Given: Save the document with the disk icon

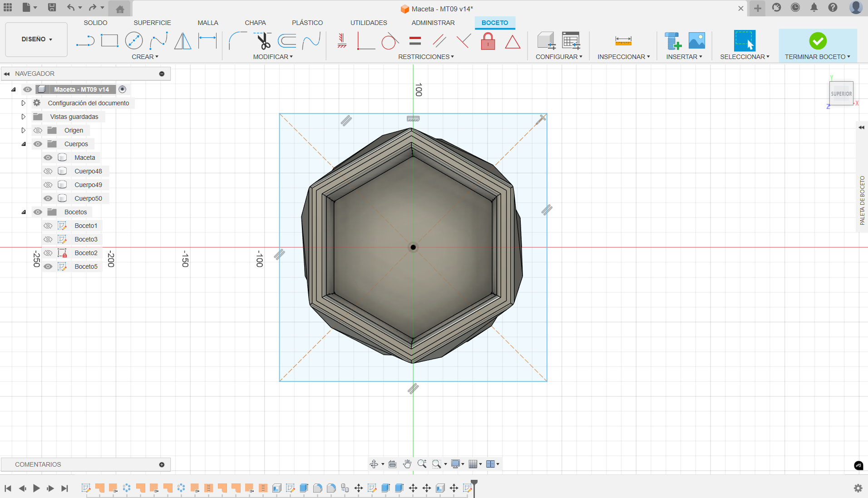Looking at the screenshot, I should coord(52,7).
